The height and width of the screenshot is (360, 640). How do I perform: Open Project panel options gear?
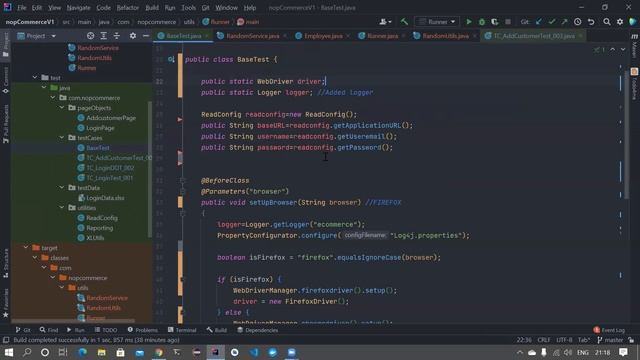click(x=133, y=36)
